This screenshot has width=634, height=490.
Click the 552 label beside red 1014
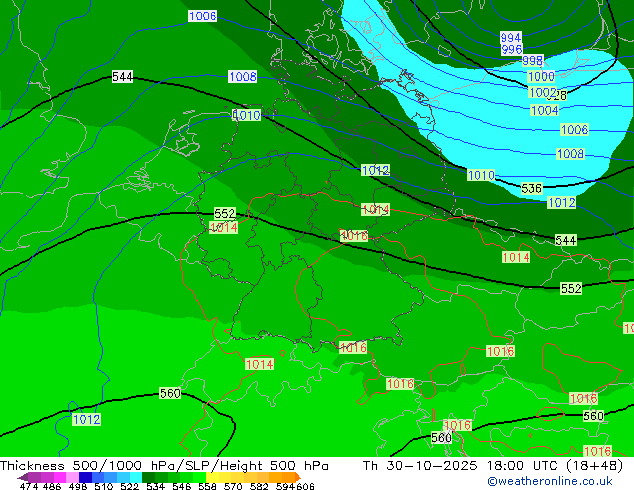point(225,213)
